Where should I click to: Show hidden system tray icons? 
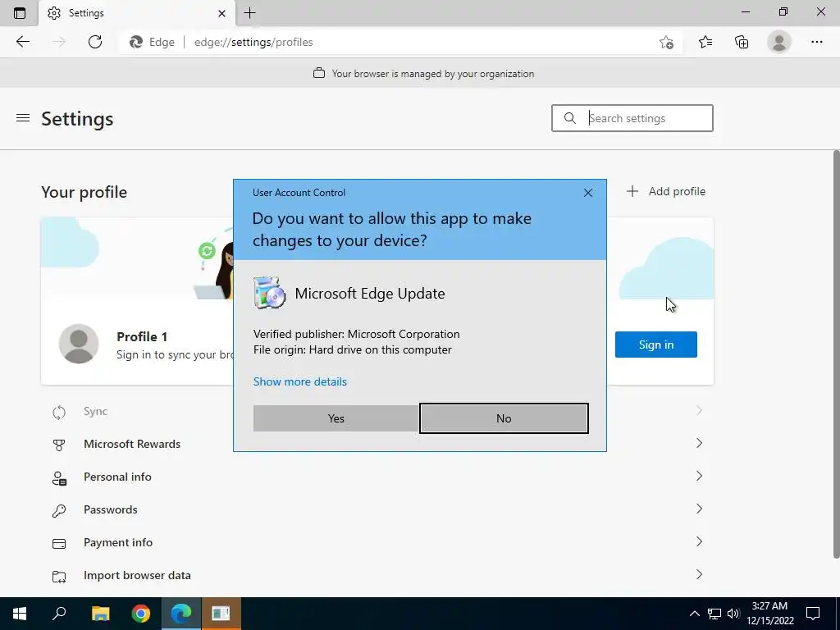click(x=694, y=614)
